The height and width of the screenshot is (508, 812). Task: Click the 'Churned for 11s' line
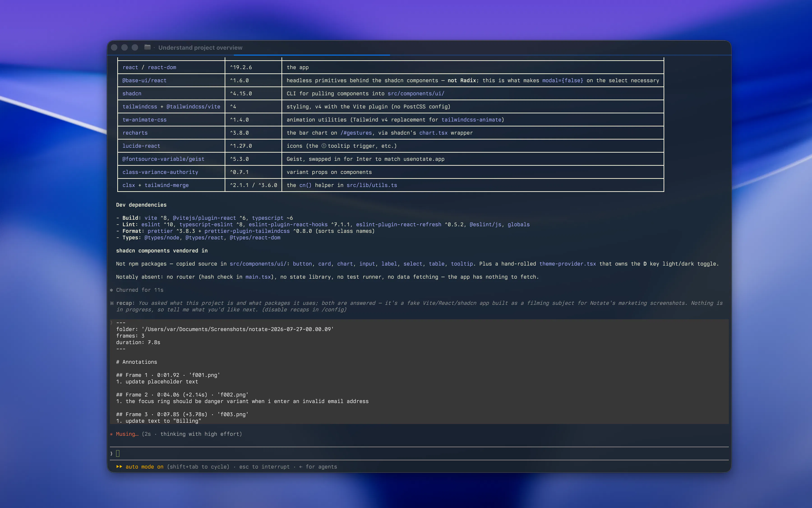[140, 290]
